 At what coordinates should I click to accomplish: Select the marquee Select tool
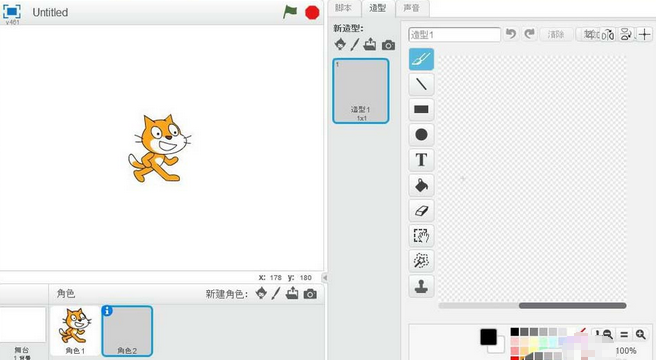coord(421,235)
